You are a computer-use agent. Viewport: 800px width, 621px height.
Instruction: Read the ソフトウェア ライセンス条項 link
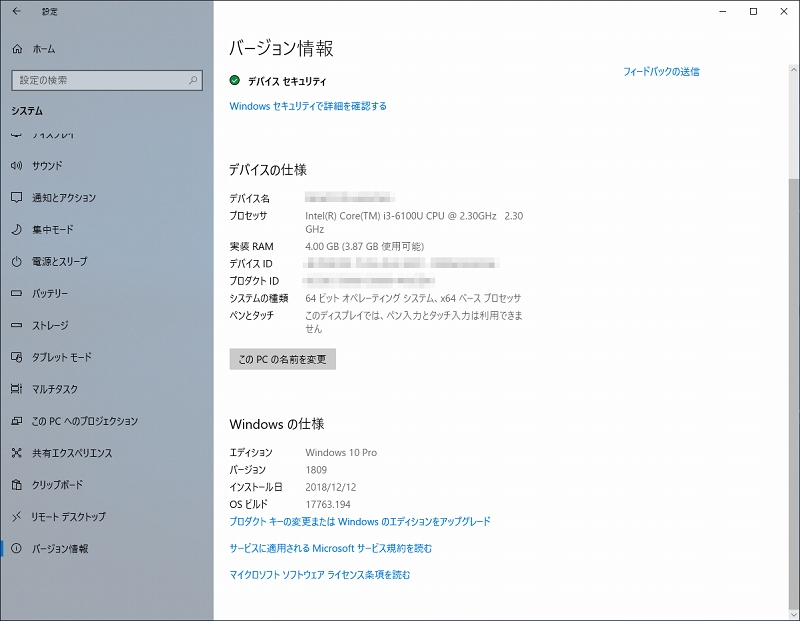[320, 575]
